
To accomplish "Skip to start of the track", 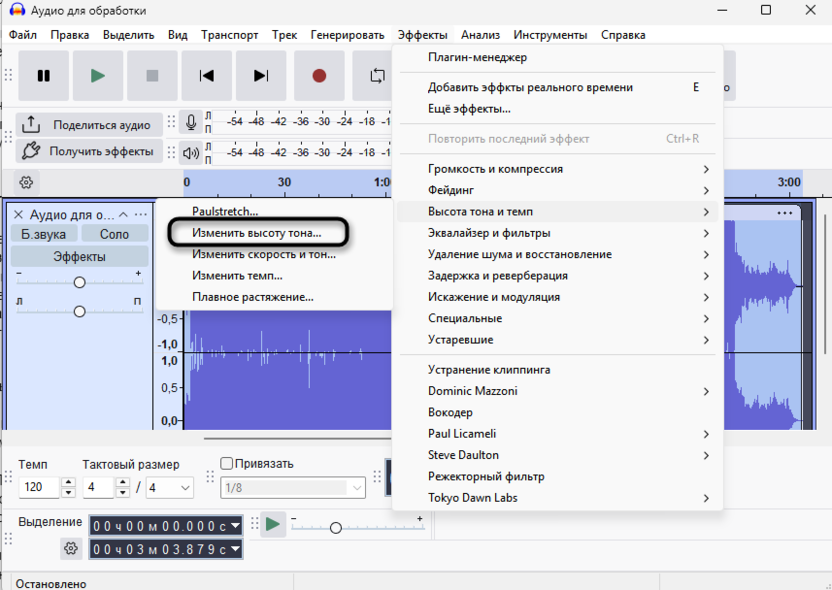I will tap(207, 76).
